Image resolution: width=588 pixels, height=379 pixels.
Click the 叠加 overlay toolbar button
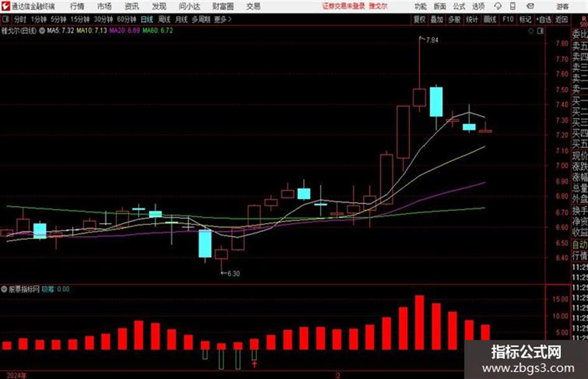tap(437, 19)
